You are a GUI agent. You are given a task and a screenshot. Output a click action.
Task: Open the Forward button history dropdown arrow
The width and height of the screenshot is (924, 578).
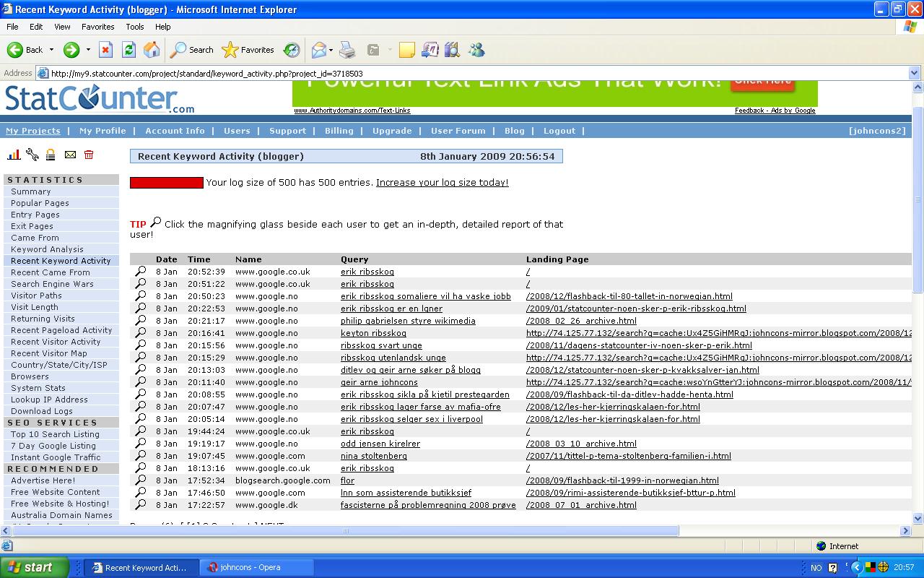pyautogui.click(x=88, y=50)
